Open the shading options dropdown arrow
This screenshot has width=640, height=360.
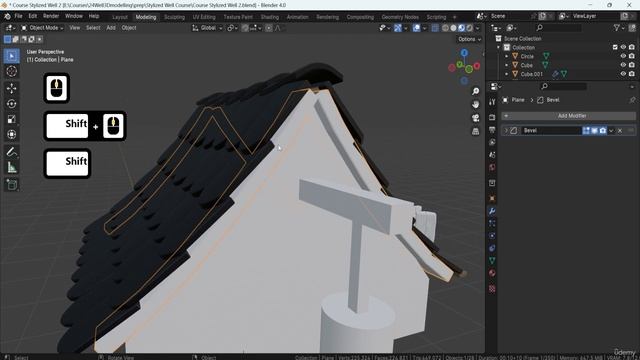[x=478, y=28]
